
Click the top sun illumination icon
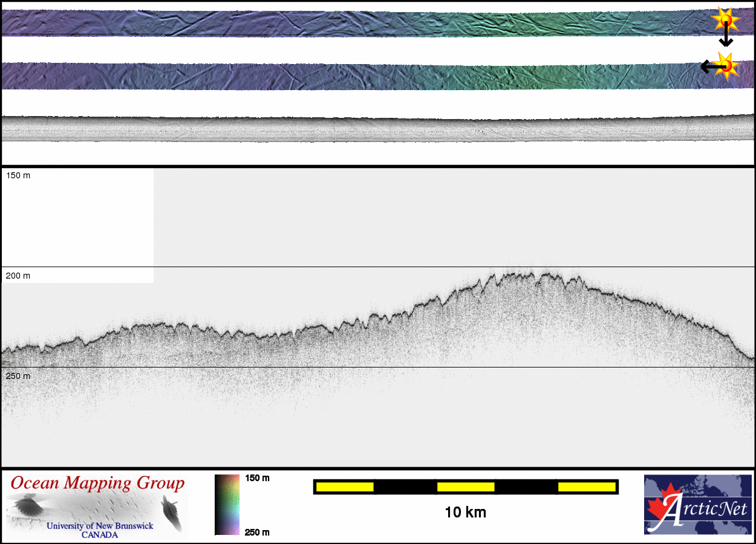click(x=725, y=21)
